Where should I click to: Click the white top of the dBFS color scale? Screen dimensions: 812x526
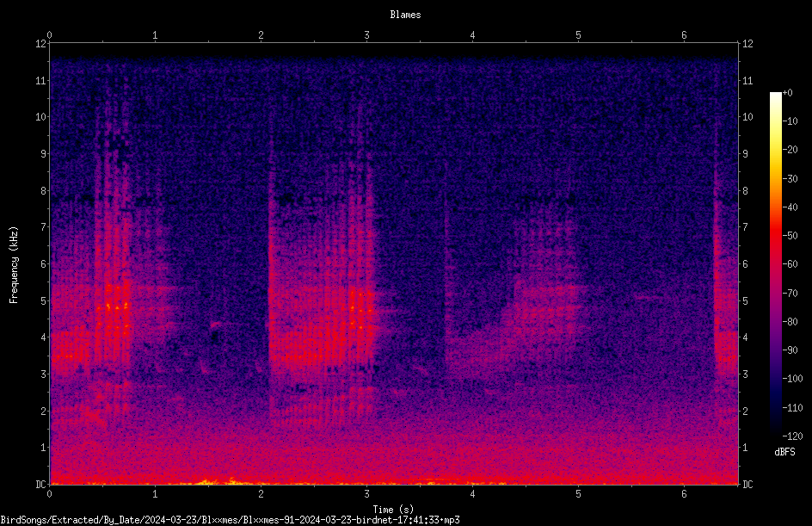775,96
